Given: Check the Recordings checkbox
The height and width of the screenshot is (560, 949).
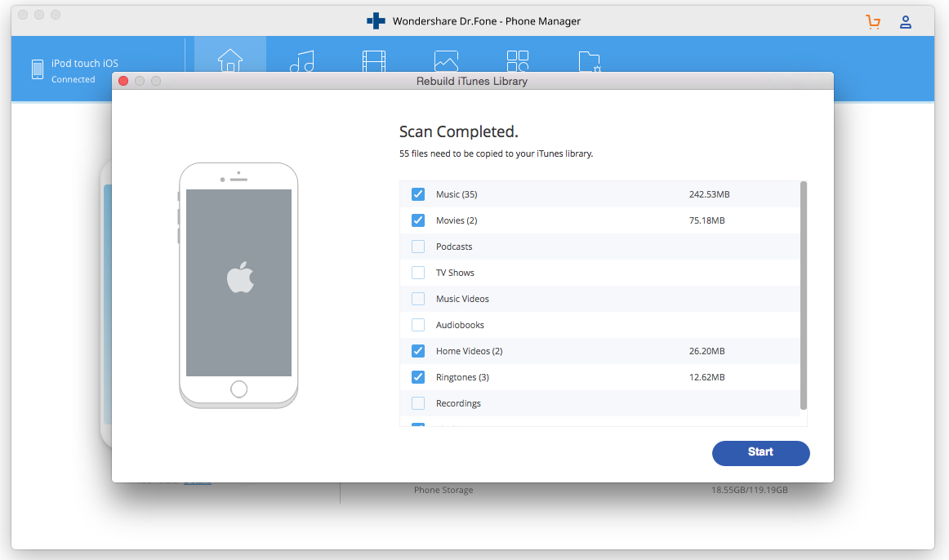Looking at the screenshot, I should click(x=418, y=402).
